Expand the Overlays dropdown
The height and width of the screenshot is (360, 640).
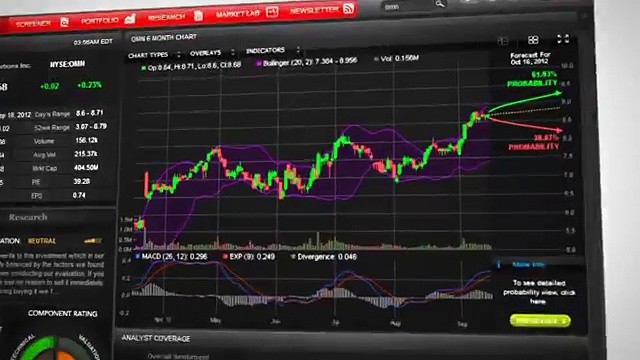tap(212, 53)
